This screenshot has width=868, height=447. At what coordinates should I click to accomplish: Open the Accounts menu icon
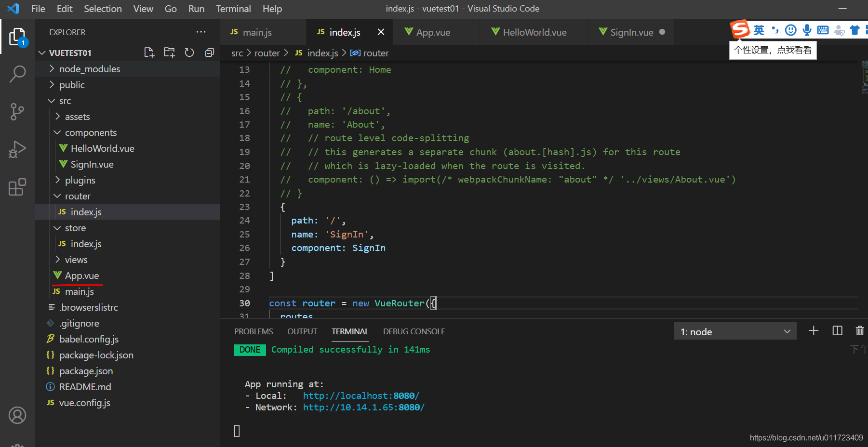(x=17, y=415)
